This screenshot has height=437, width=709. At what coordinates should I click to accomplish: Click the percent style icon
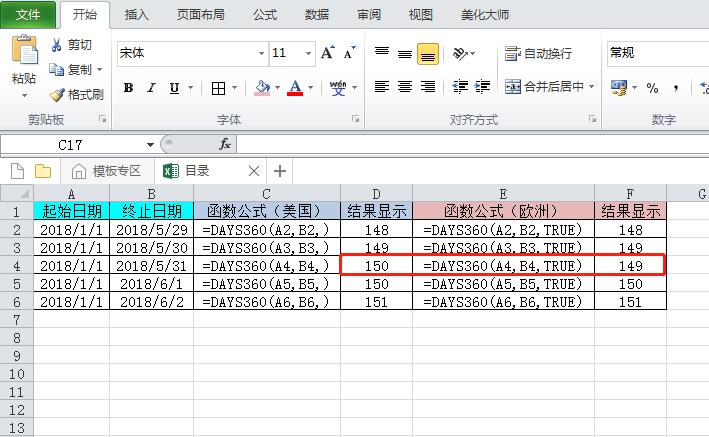click(652, 88)
